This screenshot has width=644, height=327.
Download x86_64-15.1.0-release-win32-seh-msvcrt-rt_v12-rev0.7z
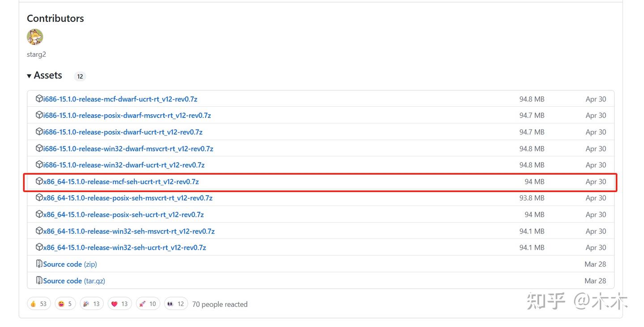click(129, 231)
